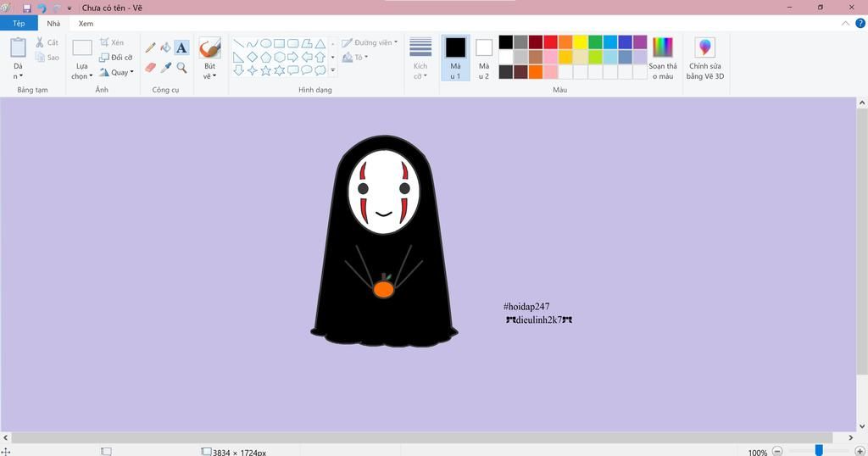Click the Đổi cỡ resize command

[x=115, y=57]
